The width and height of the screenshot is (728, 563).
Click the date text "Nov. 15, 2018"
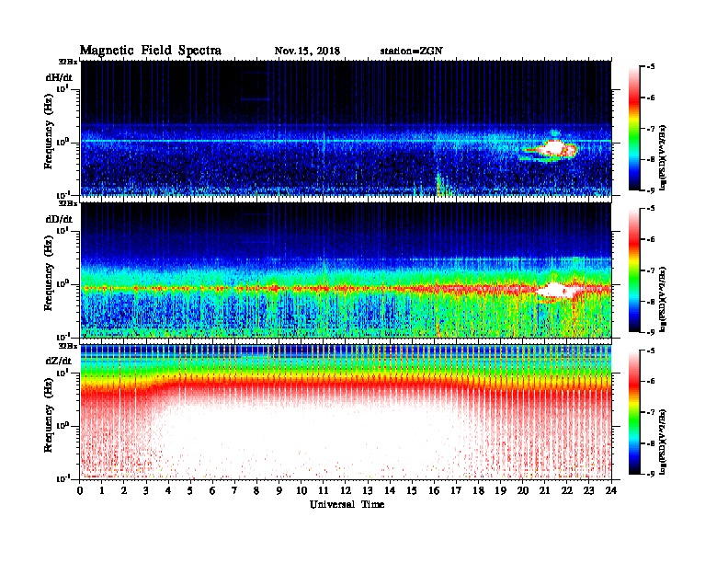(307, 52)
